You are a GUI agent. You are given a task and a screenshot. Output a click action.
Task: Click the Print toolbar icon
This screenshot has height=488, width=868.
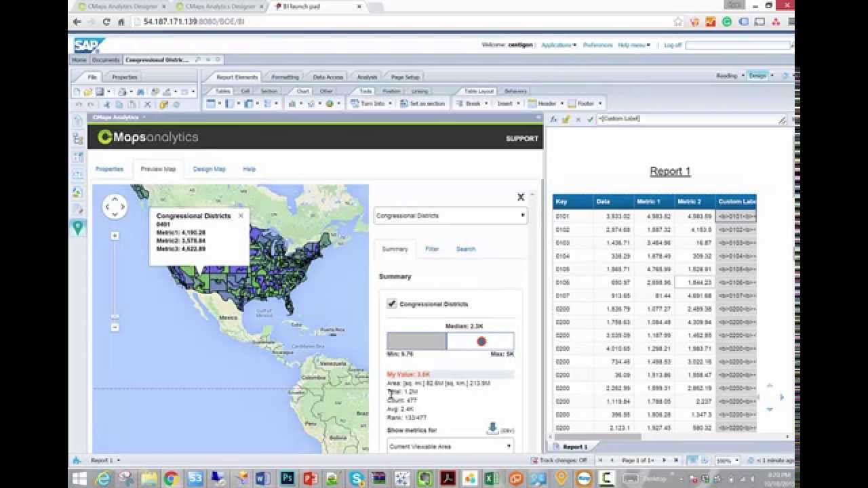[122, 92]
